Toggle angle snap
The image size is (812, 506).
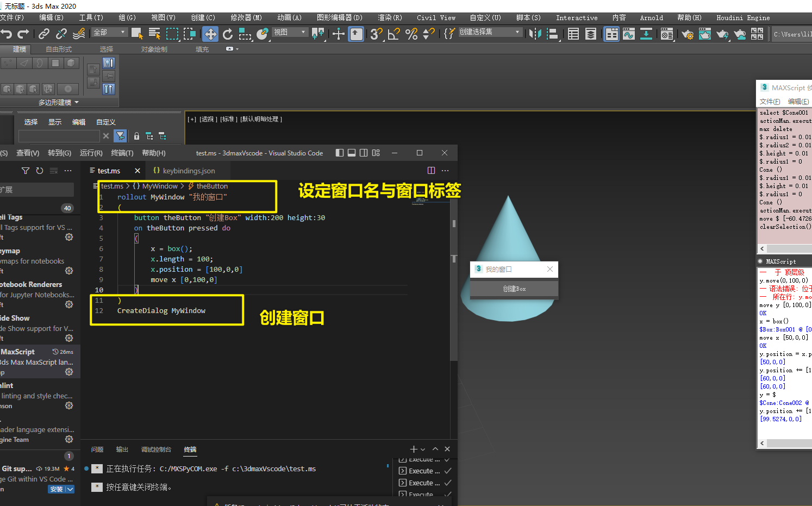point(394,33)
